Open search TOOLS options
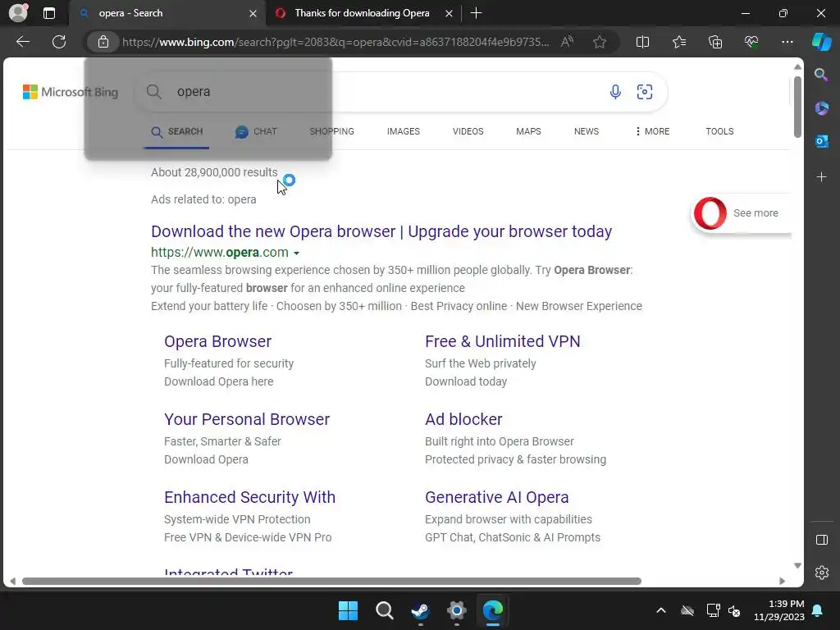Viewport: 840px width, 630px height. pos(719,131)
